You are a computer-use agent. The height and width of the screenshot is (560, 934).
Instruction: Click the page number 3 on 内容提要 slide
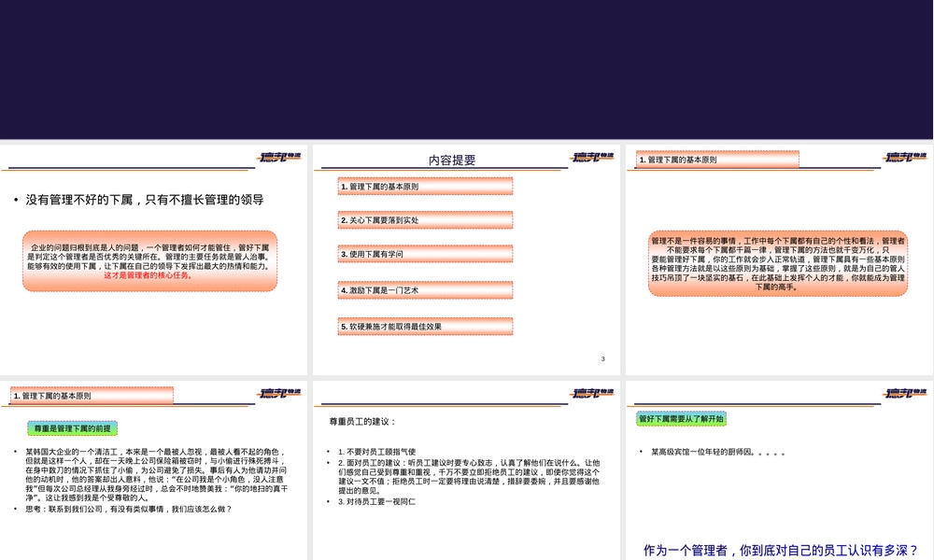pyautogui.click(x=602, y=358)
